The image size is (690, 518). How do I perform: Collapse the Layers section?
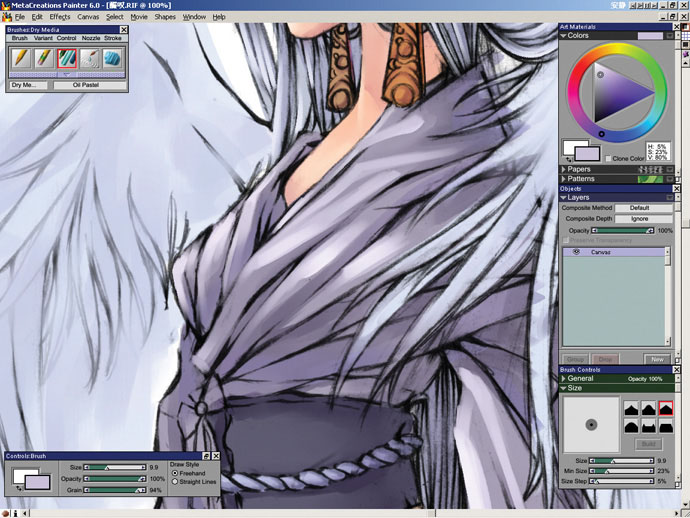(563, 198)
